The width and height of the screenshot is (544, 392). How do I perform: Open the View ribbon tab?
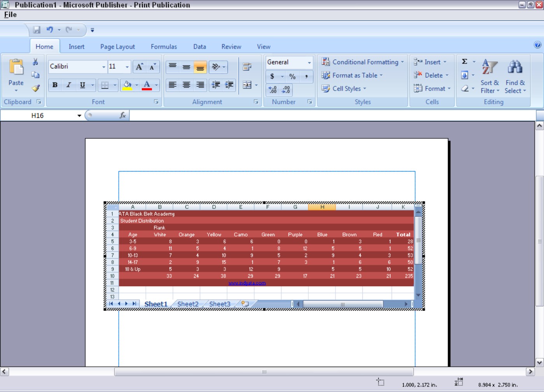pyautogui.click(x=264, y=47)
